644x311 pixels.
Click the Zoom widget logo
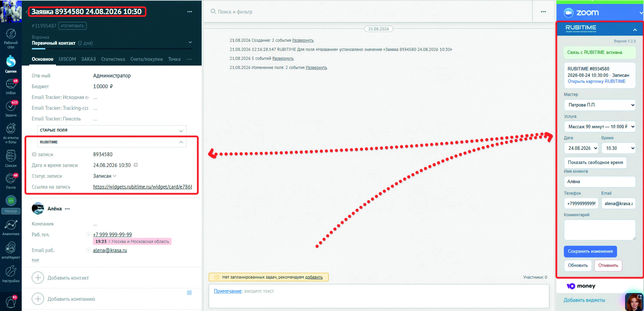581,12
